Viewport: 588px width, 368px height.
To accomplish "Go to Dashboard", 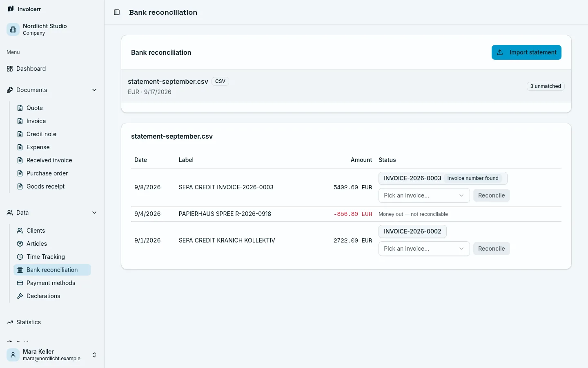I will [x=52, y=69].
